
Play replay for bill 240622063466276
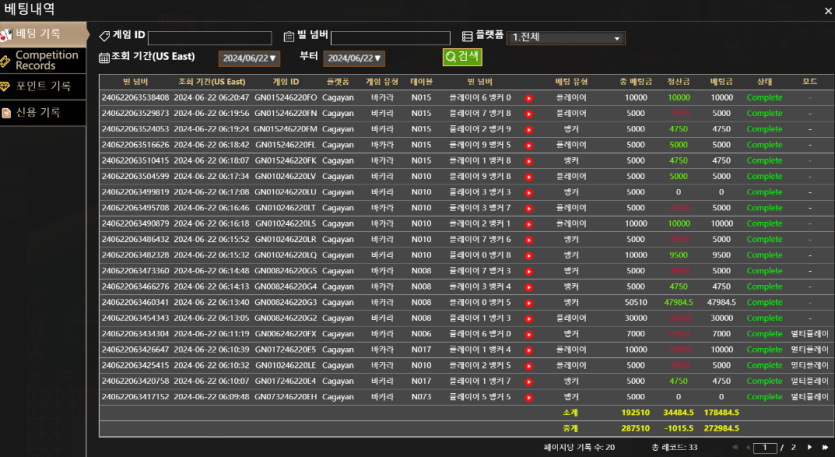point(529,287)
